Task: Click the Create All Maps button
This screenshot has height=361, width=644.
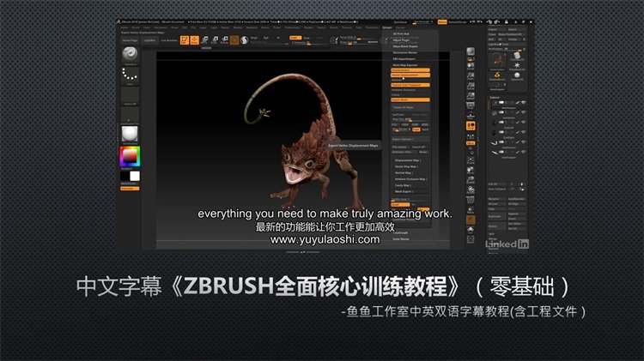Action: (x=410, y=107)
